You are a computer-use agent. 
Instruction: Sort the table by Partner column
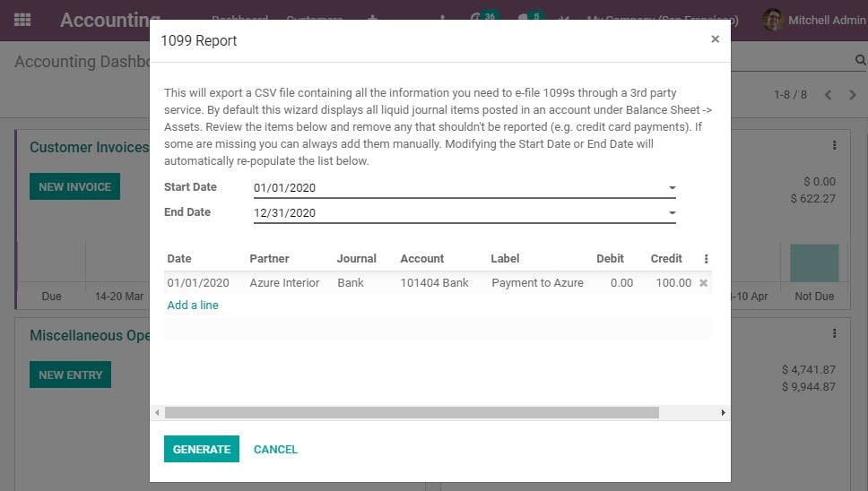(269, 259)
